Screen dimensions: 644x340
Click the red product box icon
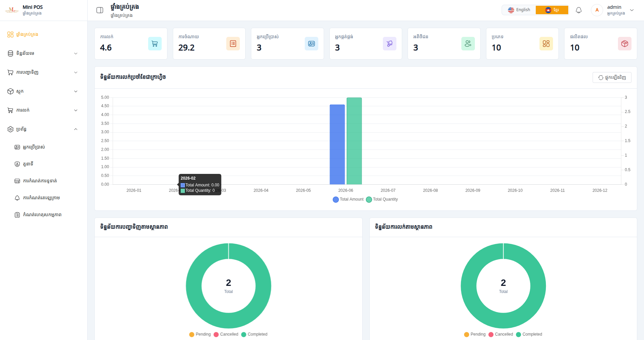pyautogui.click(x=625, y=44)
